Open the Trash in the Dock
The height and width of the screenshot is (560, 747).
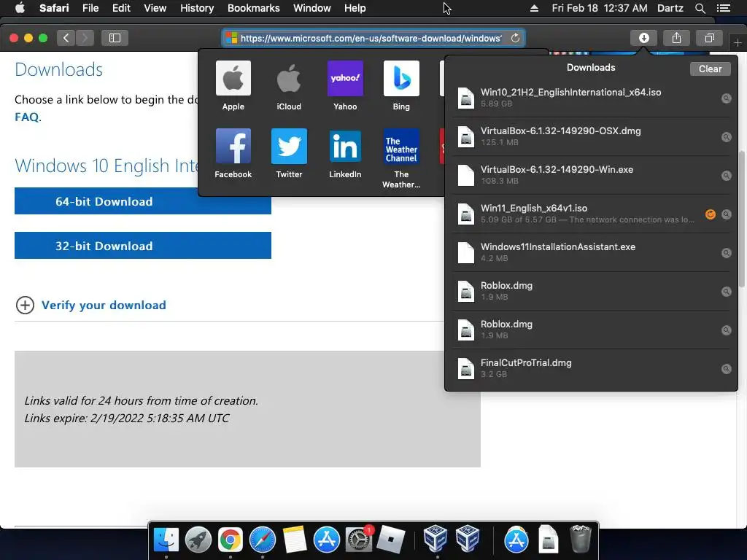tap(580, 539)
